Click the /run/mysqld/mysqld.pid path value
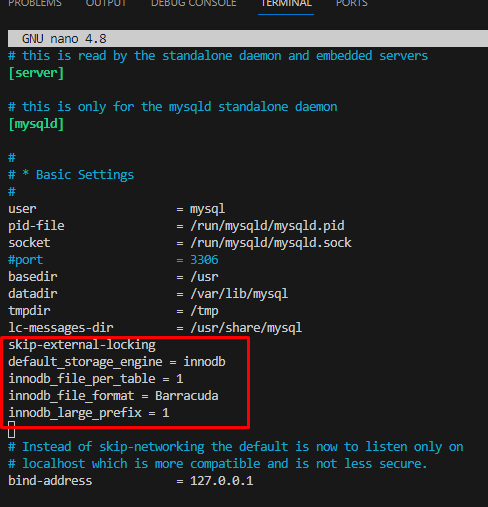The image size is (488, 507). 267,226
